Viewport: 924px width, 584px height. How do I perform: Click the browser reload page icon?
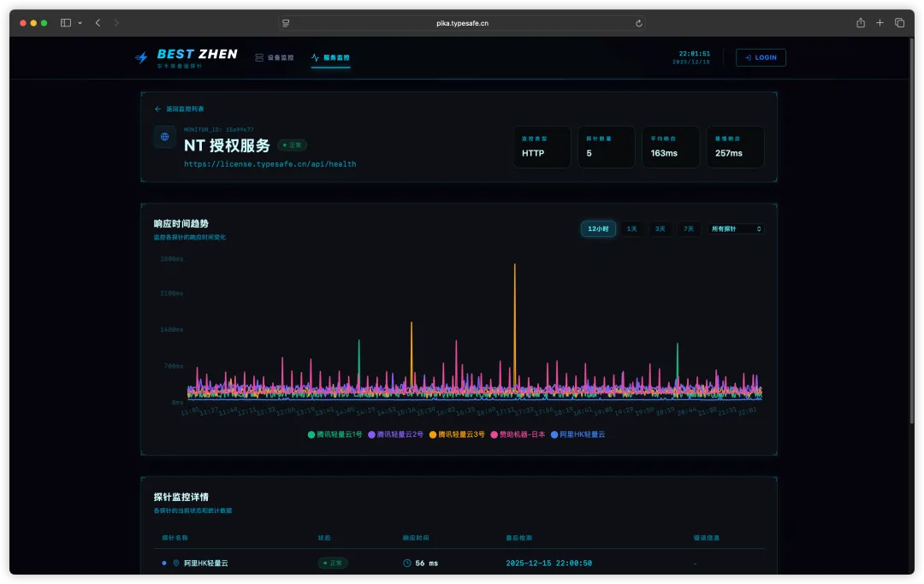(638, 24)
